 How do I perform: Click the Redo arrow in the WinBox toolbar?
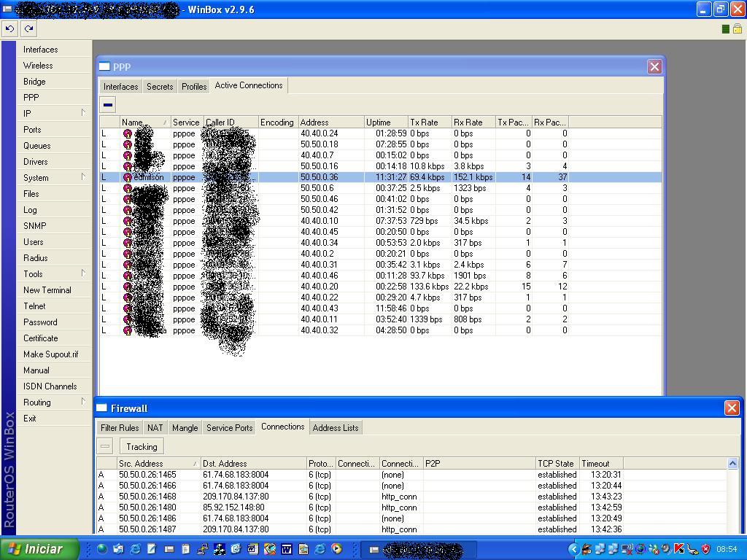click(28, 29)
